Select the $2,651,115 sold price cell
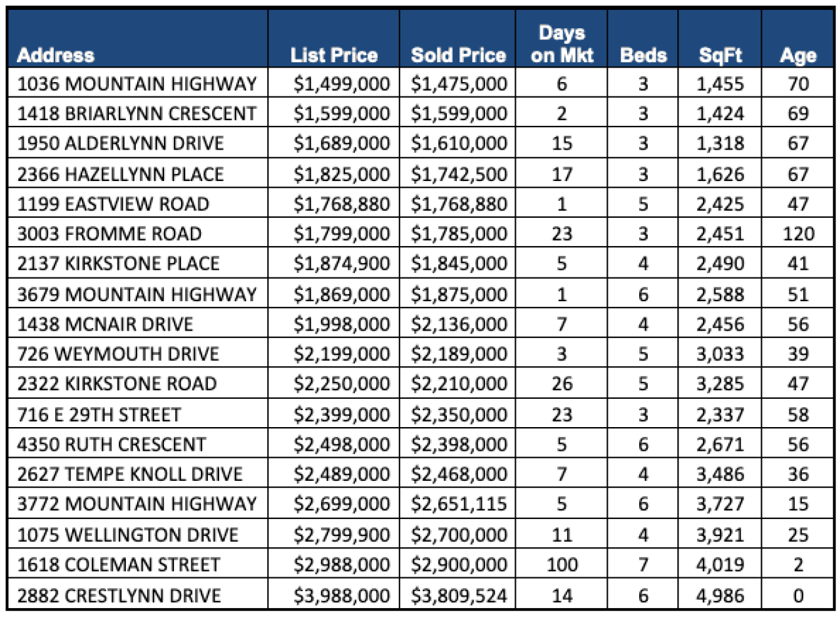Screen dimensions: 840x618 click(x=459, y=505)
